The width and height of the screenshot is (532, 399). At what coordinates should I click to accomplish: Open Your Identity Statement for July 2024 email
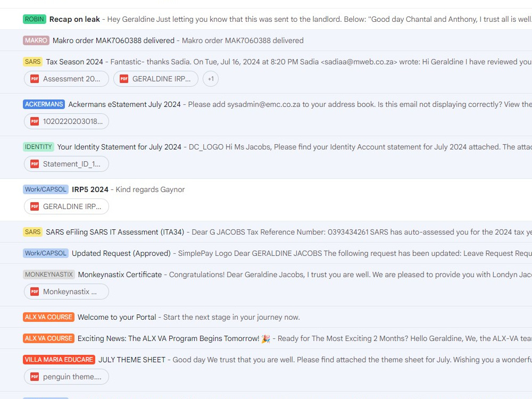coord(119,147)
